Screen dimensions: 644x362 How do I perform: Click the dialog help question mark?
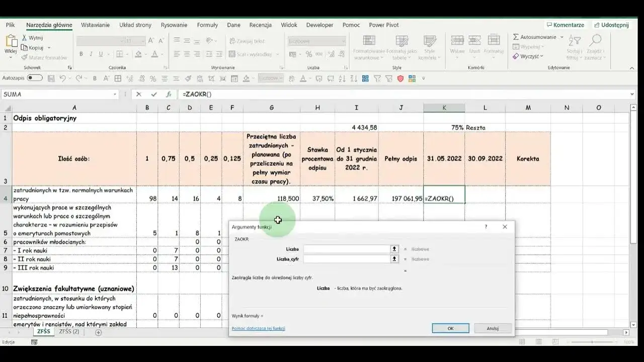pos(486,227)
